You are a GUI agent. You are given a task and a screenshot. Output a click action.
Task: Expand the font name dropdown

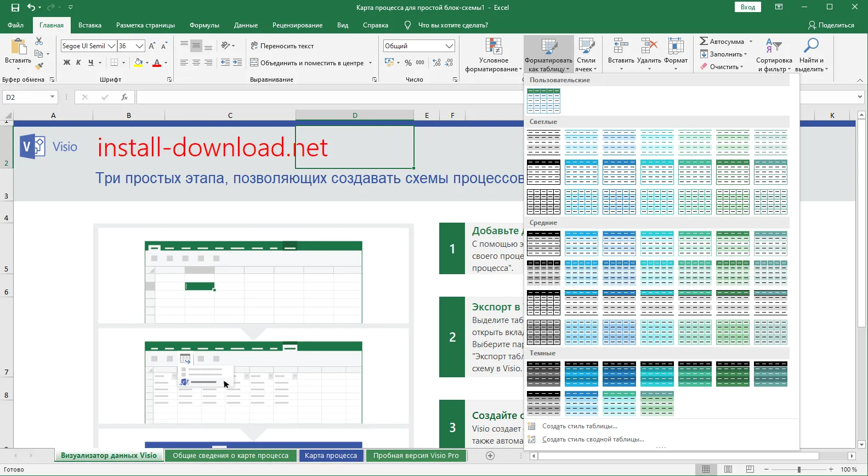pyautogui.click(x=111, y=46)
